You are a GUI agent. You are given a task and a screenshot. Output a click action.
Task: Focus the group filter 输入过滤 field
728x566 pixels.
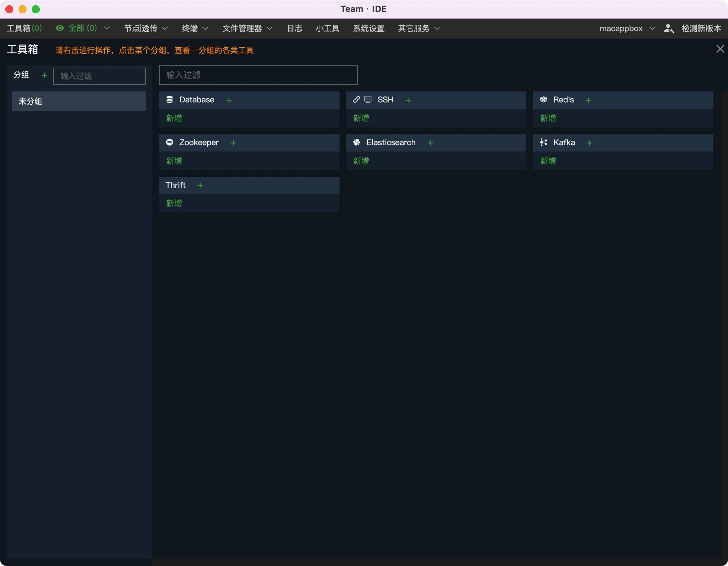pos(99,76)
